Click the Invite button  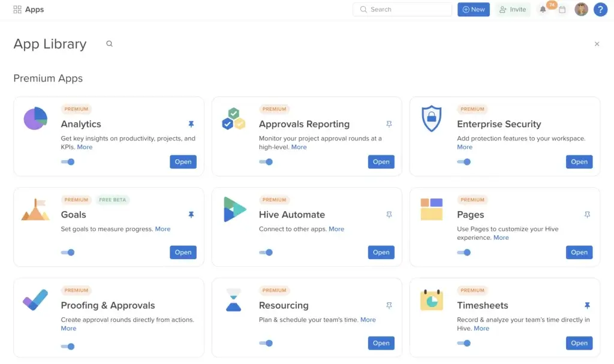[513, 10]
